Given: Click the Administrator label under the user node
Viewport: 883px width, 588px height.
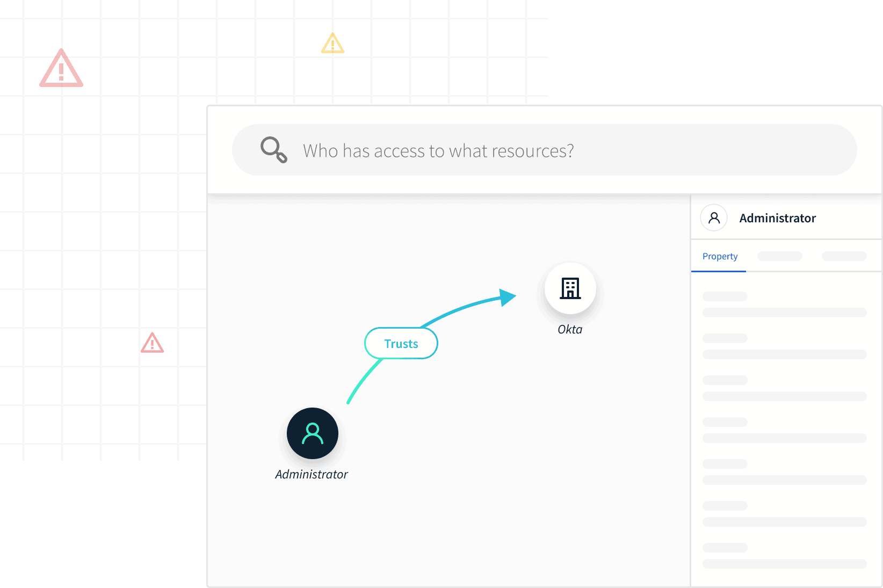Looking at the screenshot, I should (312, 474).
